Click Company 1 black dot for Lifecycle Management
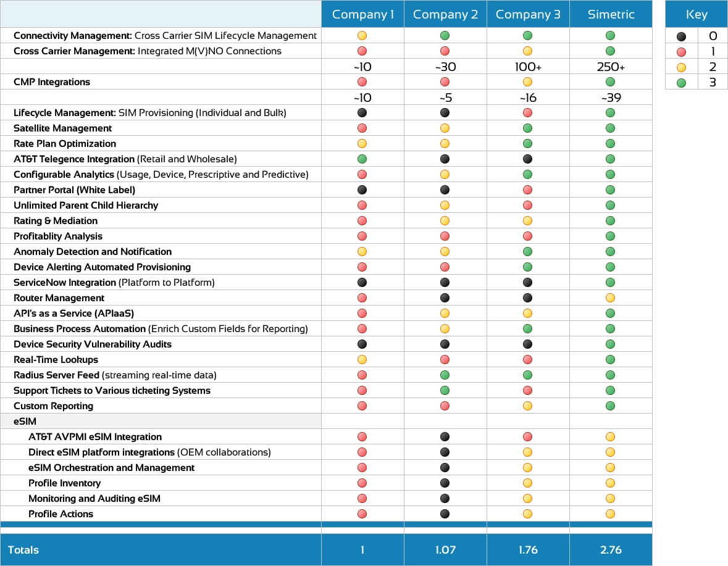Viewport: 728px width, 566px height. [x=362, y=113]
